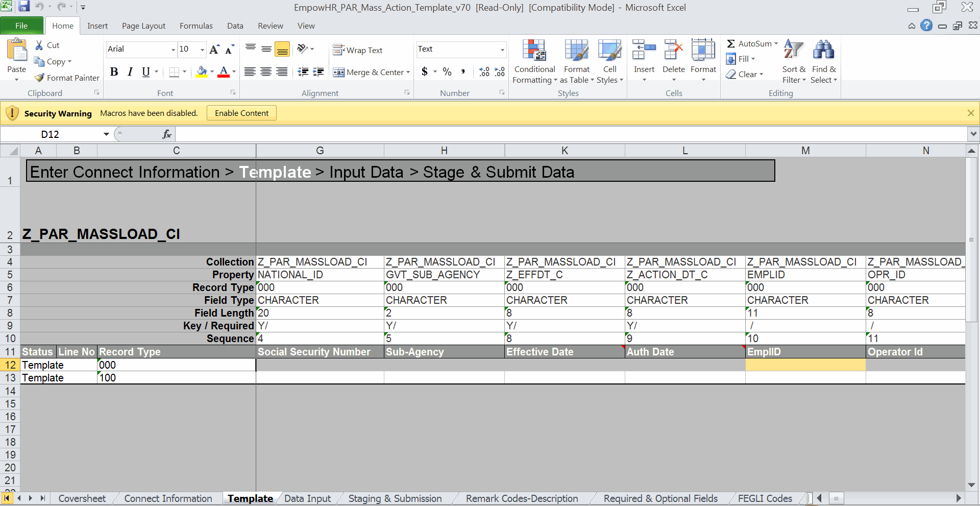Open the number format dropdown showing Text
The width and height of the screenshot is (980, 506).
(502, 50)
